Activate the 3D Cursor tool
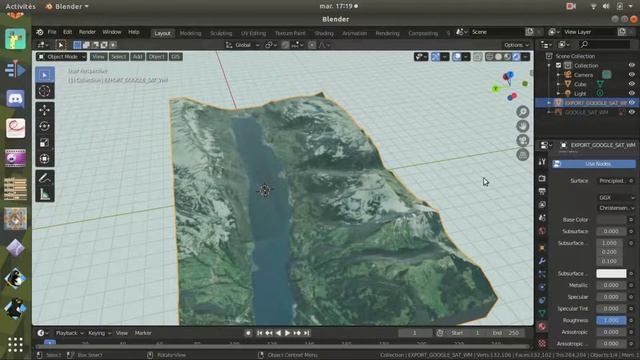 pos(44,91)
